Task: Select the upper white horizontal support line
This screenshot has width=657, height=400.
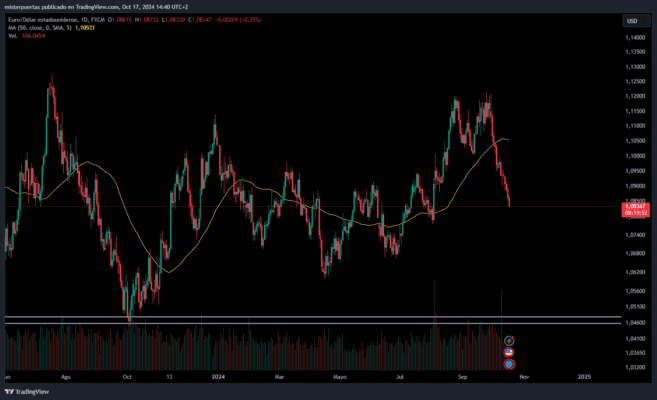Action: [x=250, y=317]
